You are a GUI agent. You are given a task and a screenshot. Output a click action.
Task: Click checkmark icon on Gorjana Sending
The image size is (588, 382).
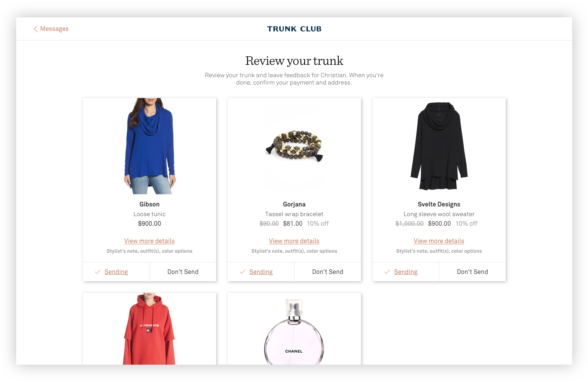(x=242, y=272)
